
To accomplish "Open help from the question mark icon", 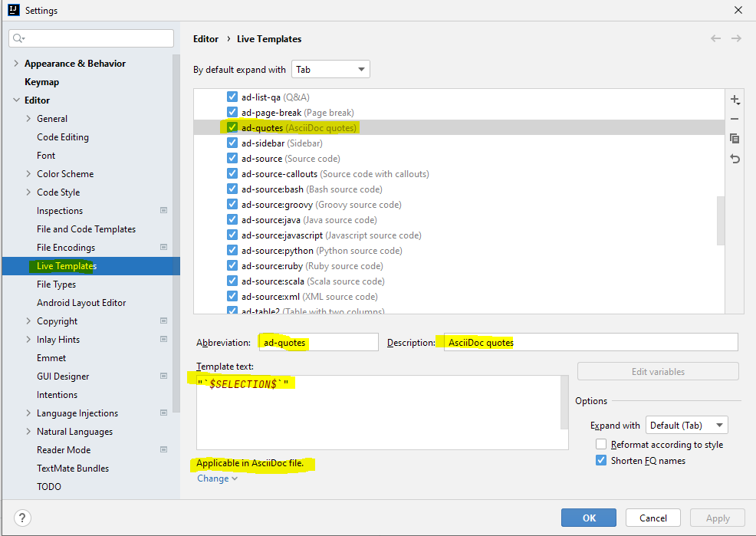I will pos(22,518).
